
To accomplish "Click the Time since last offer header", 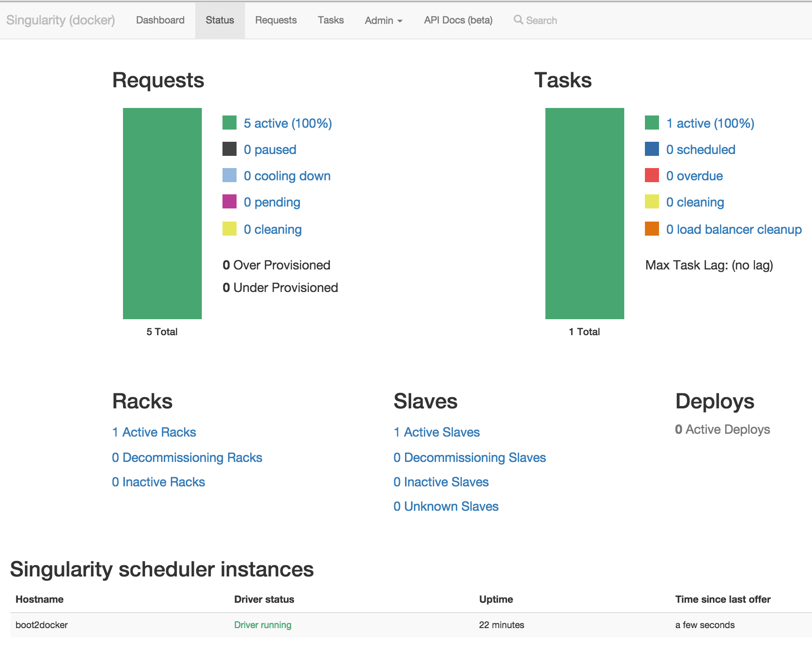I will (723, 599).
